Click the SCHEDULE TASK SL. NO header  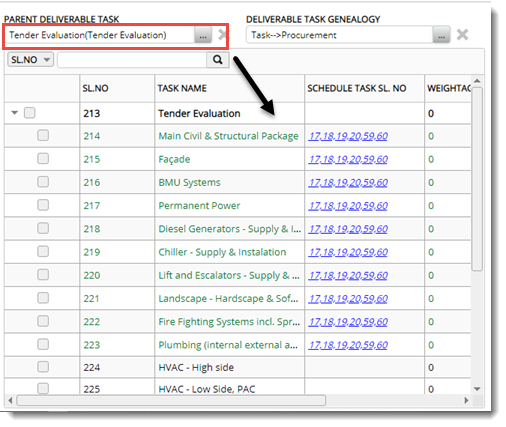(356, 88)
